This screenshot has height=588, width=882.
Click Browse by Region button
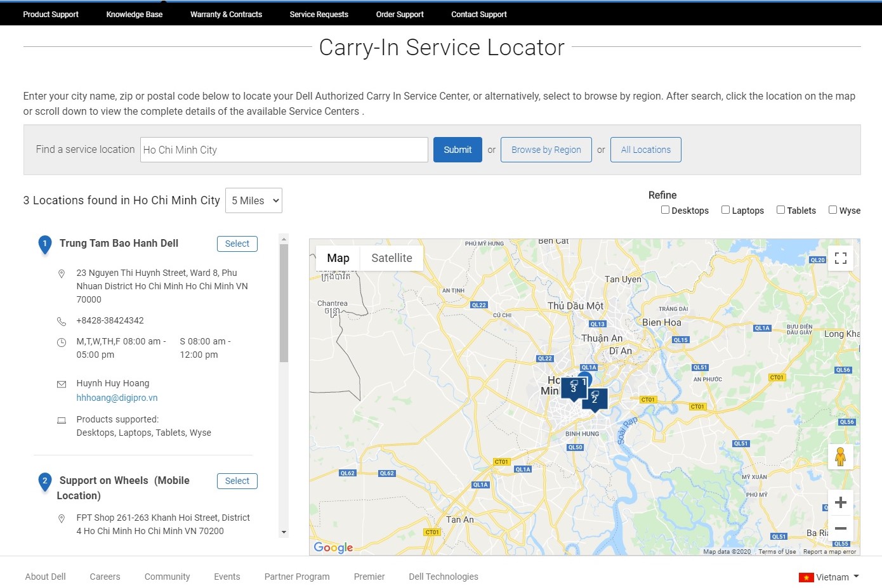[x=546, y=150]
